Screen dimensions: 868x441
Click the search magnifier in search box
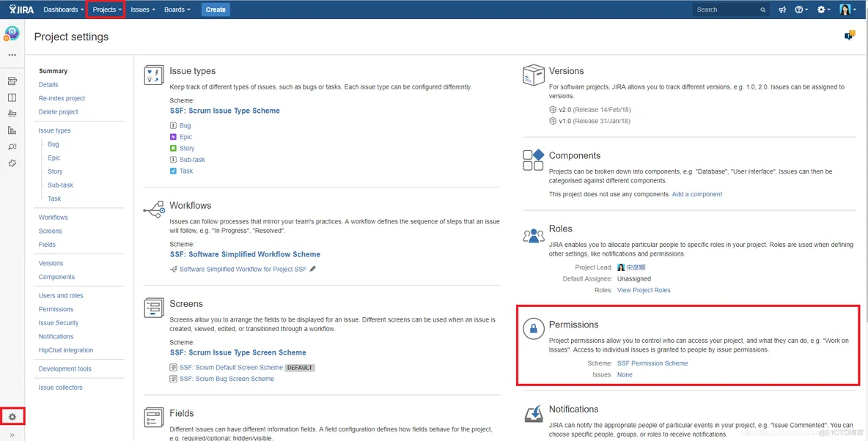coord(763,10)
